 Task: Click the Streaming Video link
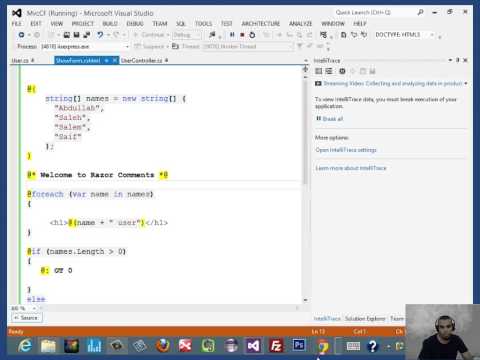coord(393,83)
